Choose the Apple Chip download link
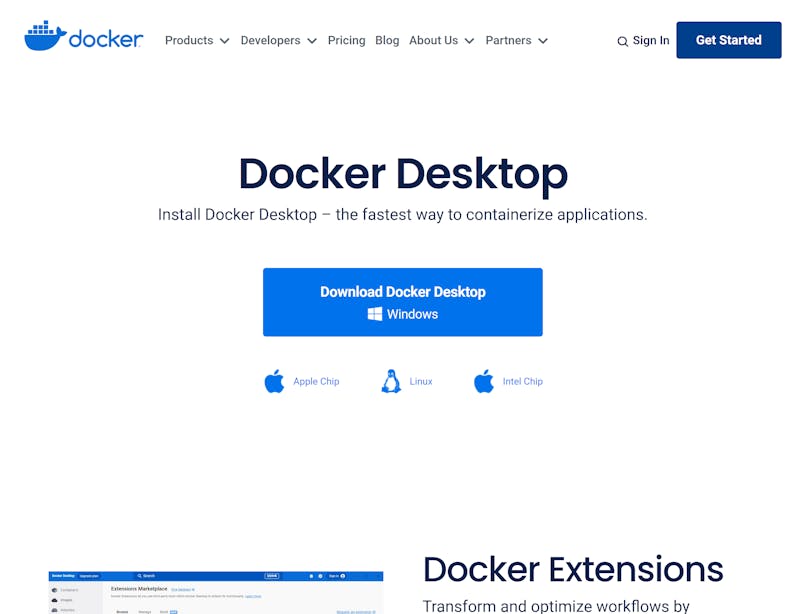The height and width of the screenshot is (614, 800). 316,381
